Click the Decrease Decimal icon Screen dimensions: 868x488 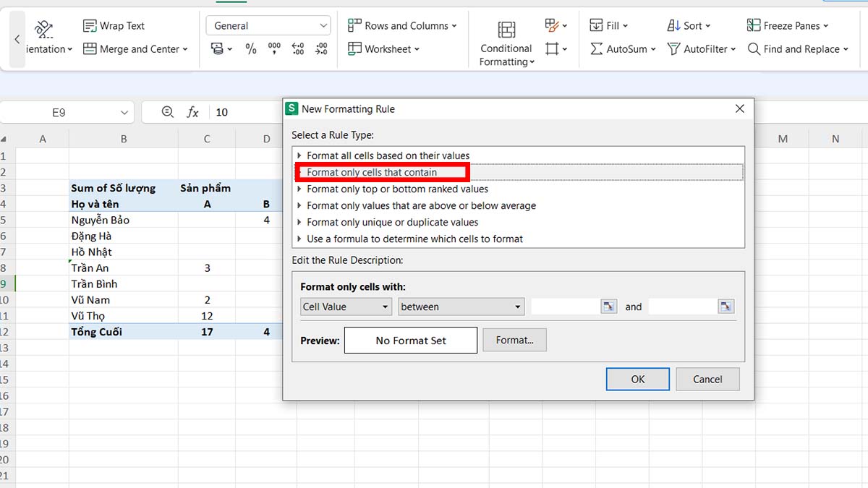321,49
